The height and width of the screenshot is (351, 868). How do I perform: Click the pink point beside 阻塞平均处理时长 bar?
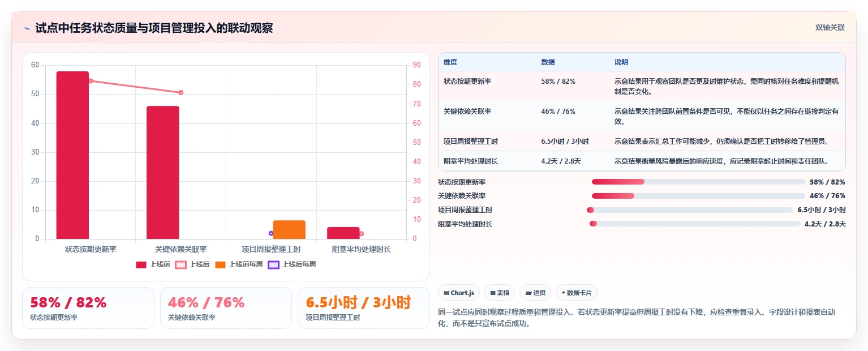362,233
